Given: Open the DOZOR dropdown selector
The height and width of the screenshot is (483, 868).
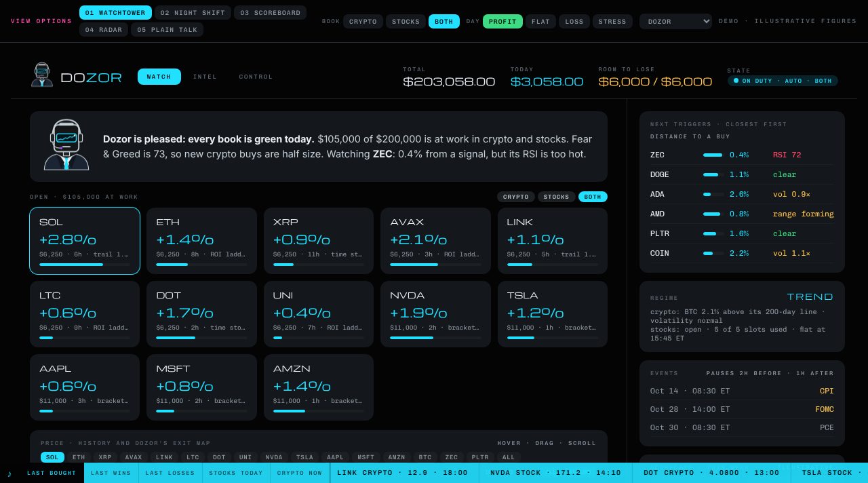Looking at the screenshot, I should [x=675, y=22].
